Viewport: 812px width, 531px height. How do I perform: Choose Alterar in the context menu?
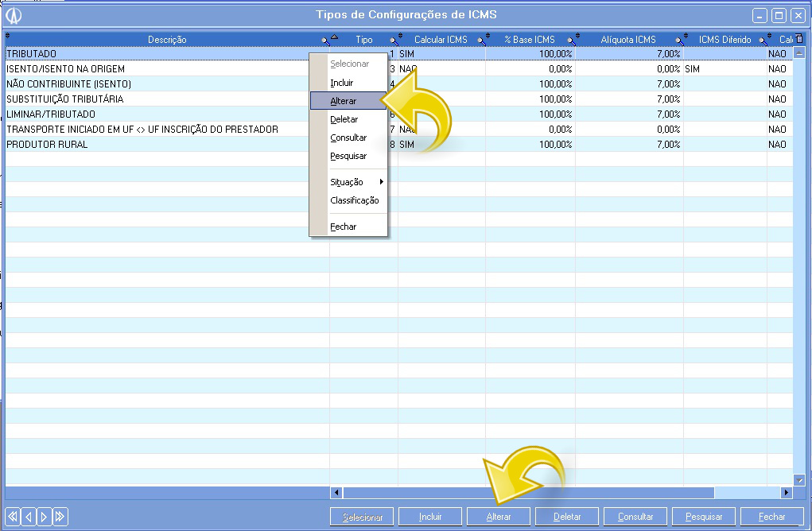tap(344, 101)
